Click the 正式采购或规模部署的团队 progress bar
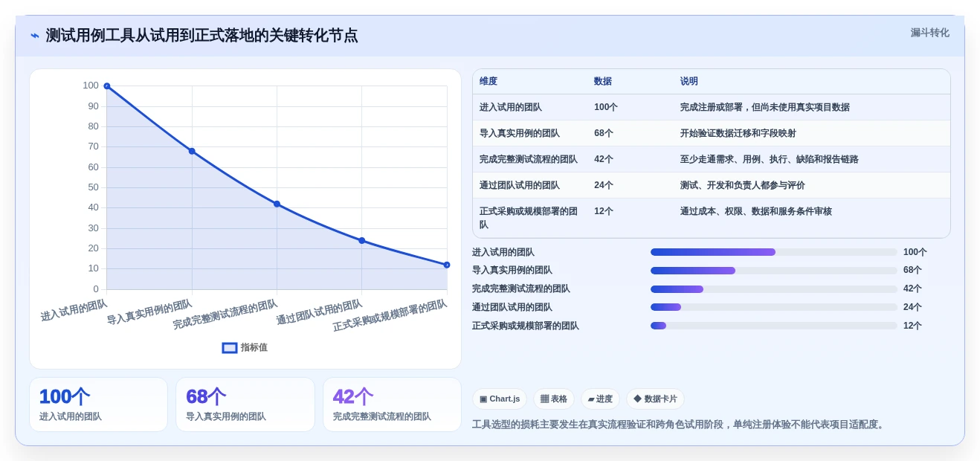Image resolution: width=980 pixels, height=461 pixels. [774, 326]
